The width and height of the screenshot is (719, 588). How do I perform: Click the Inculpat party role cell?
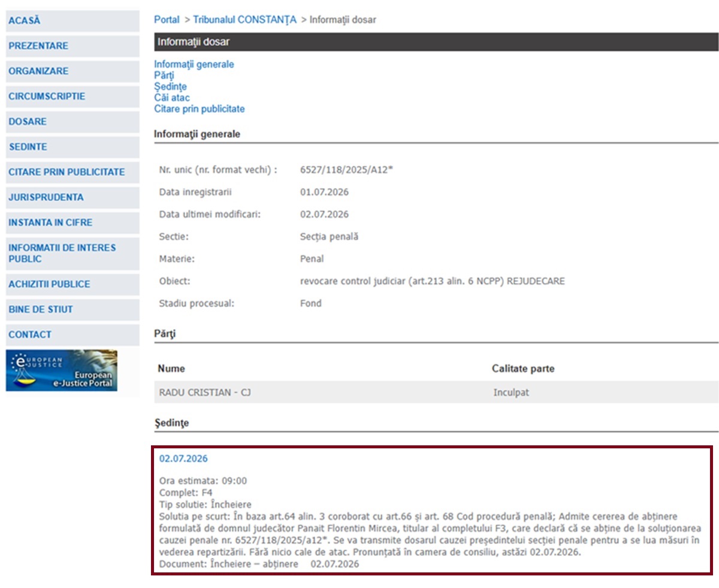[x=511, y=393]
